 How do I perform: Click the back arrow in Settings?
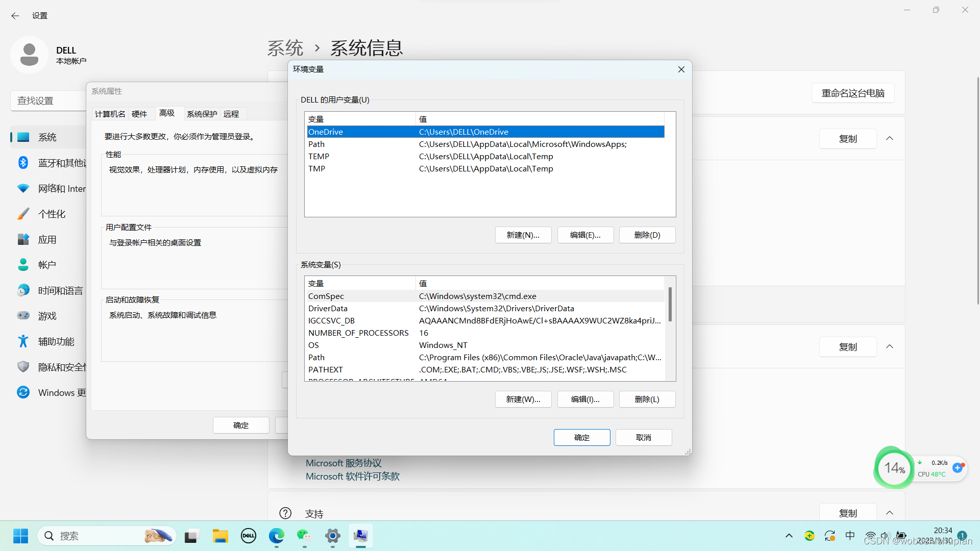click(x=15, y=16)
